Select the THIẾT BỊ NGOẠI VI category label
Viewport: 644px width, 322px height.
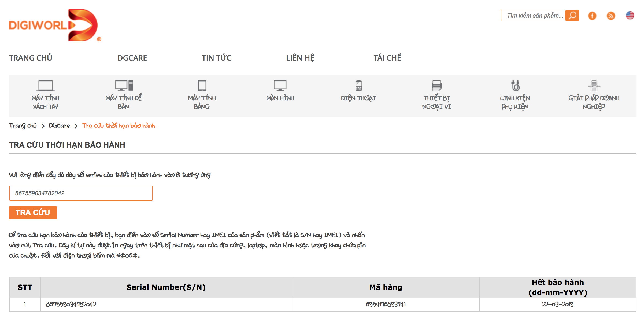click(437, 102)
